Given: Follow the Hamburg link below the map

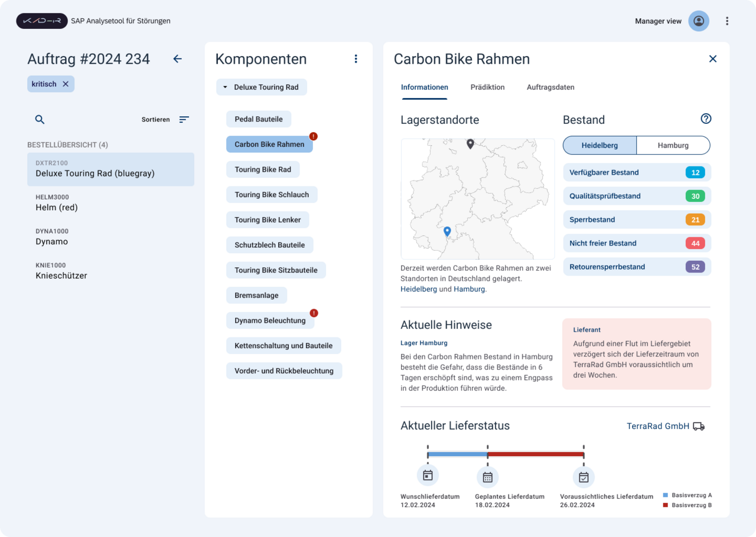Looking at the screenshot, I should coord(470,289).
